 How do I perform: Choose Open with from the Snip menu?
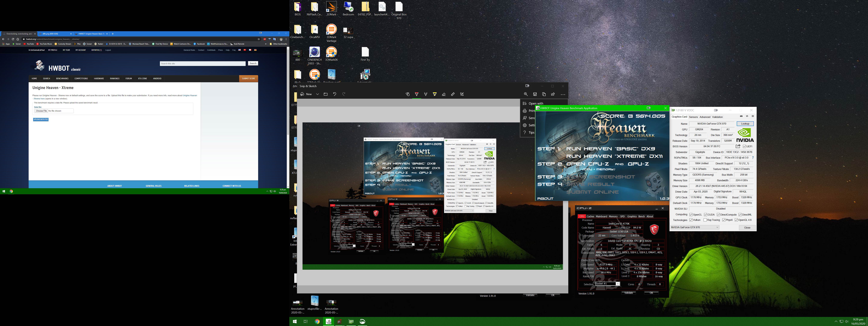pos(535,104)
